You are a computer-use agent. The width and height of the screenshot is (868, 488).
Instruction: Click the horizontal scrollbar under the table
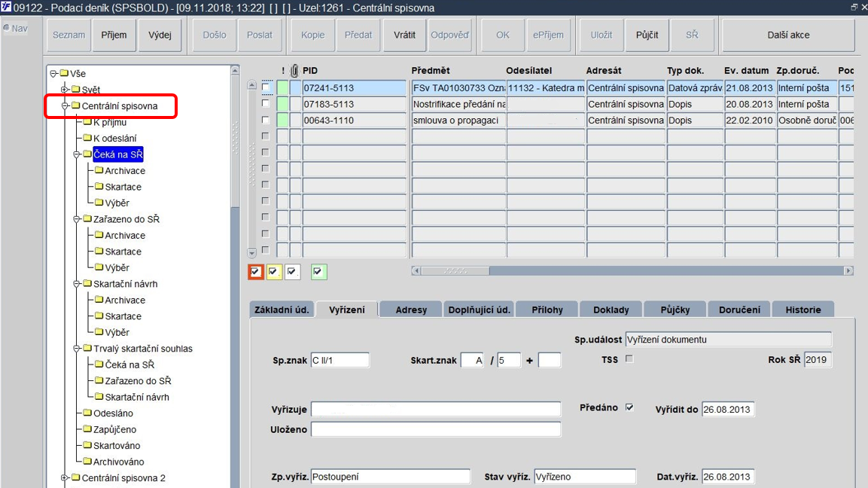632,271
